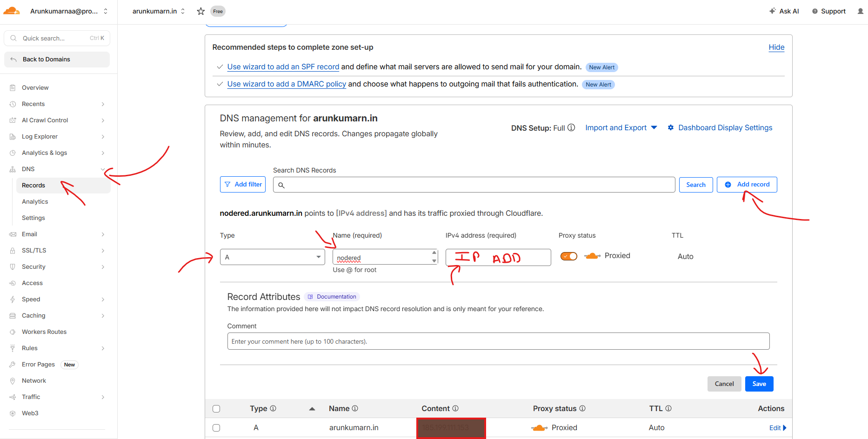Open Dashboard Display Settings gear
The image size is (868, 439).
click(670, 127)
